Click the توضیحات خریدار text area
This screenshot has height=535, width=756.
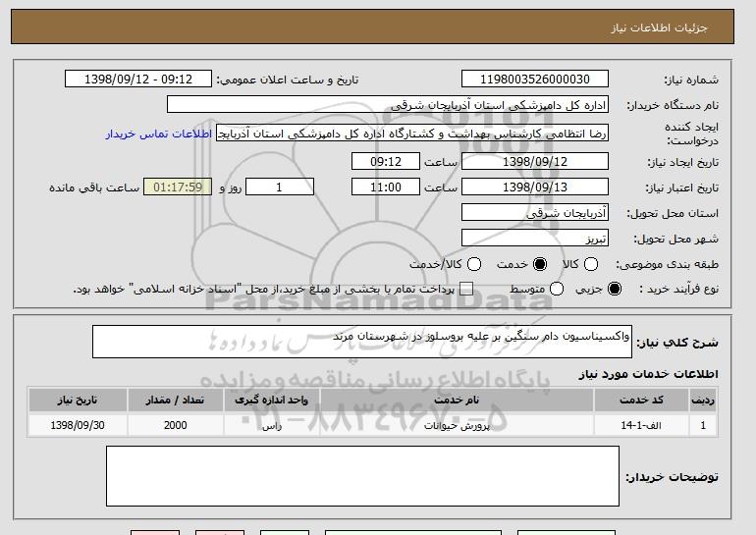coord(362,476)
